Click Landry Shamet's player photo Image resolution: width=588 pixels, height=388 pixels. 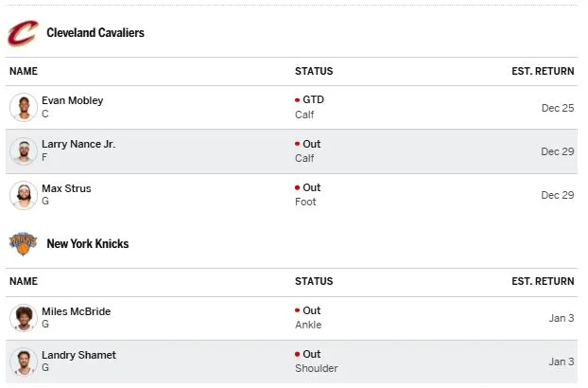coord(23,362)
